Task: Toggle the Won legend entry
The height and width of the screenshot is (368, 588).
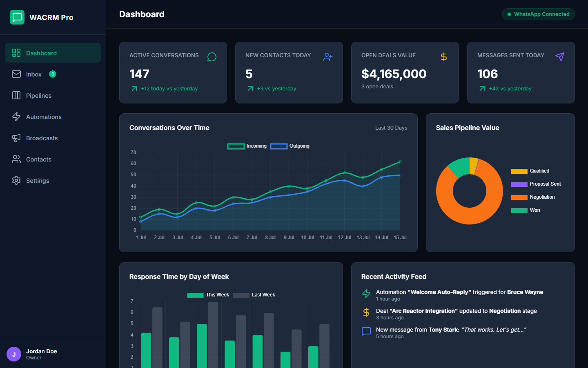Action: pos(526,210)
